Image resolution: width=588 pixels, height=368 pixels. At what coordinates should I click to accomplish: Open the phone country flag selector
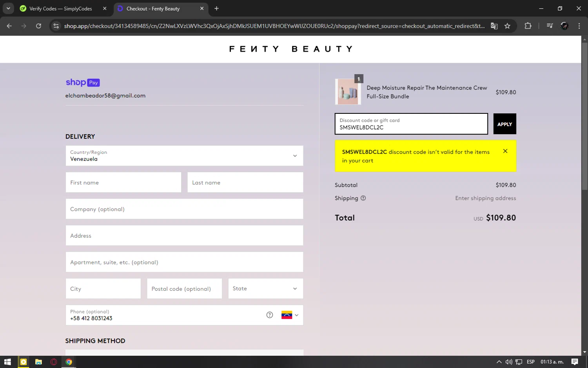pyautogui.click(x=290, y=315)
